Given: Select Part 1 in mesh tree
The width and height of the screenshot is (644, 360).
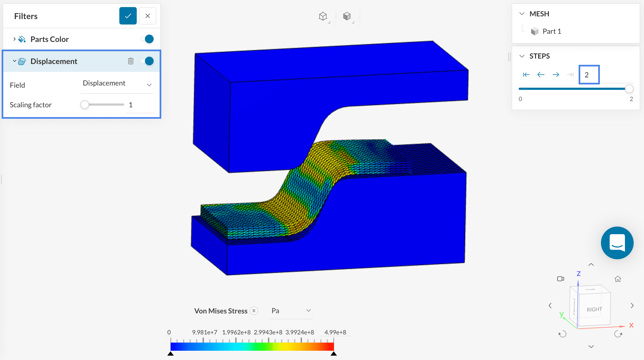Looking at the screenshot, I should tap(551, 31).
